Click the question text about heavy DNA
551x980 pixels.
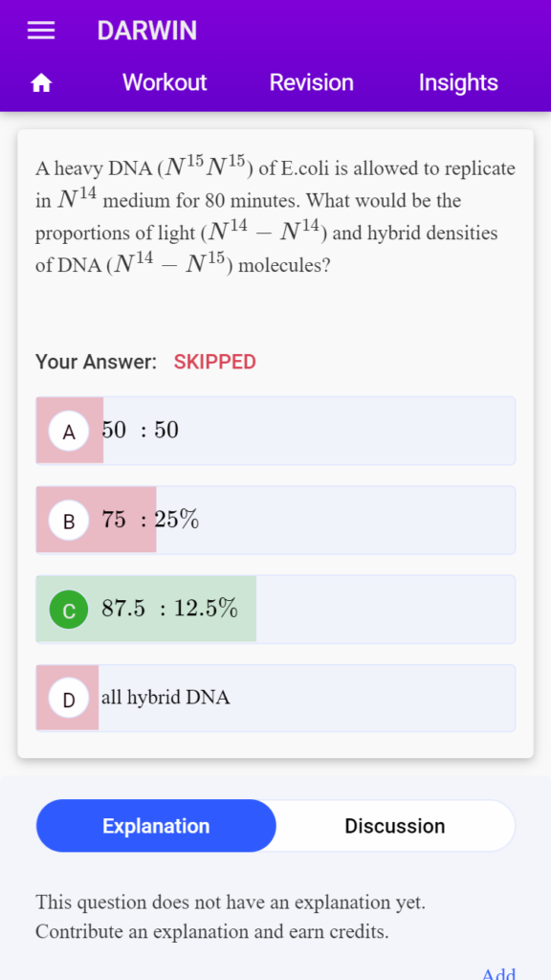(275, 217)
